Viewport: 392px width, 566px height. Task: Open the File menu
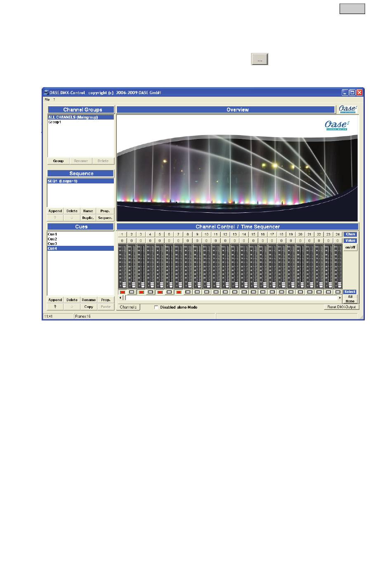click(x=47, y=100)
